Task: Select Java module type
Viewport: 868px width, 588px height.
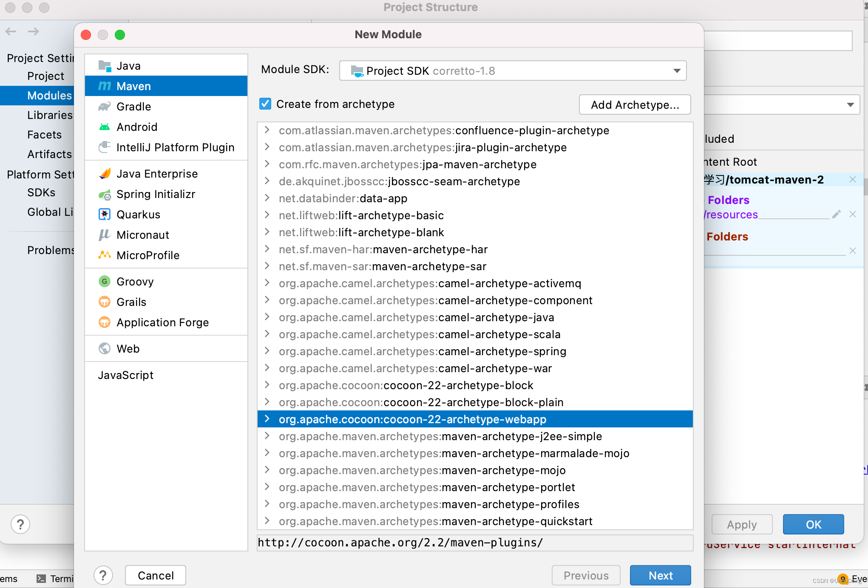Action: click(x=166, y=66)
